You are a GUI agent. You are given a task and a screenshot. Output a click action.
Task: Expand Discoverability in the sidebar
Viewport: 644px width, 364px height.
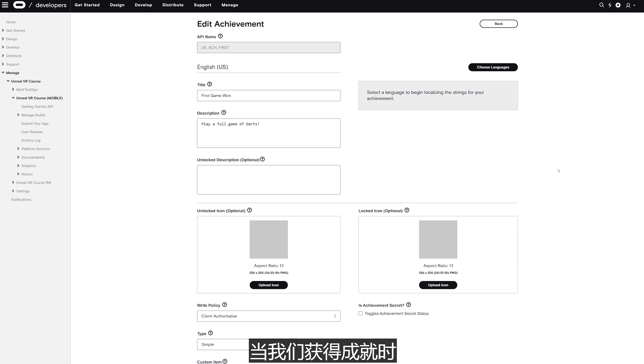point(18,157)
